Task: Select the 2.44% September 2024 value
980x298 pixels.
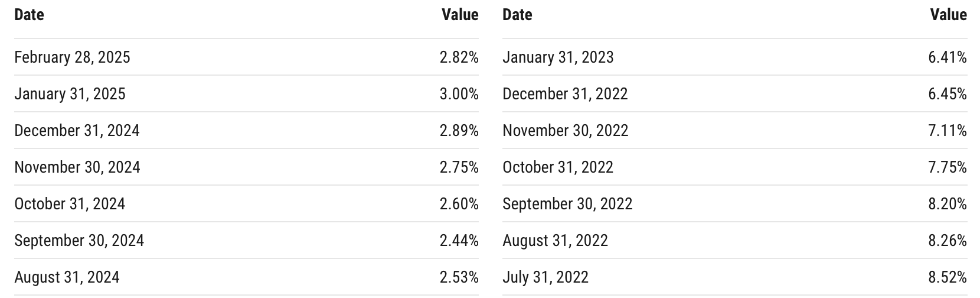Action: [x=459, y=241]
